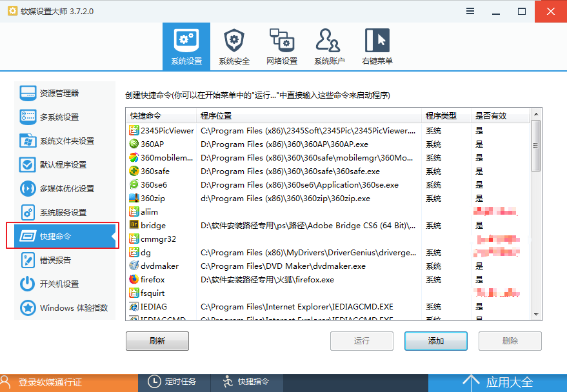Go to 右键菜单 tab

[377, 46]
